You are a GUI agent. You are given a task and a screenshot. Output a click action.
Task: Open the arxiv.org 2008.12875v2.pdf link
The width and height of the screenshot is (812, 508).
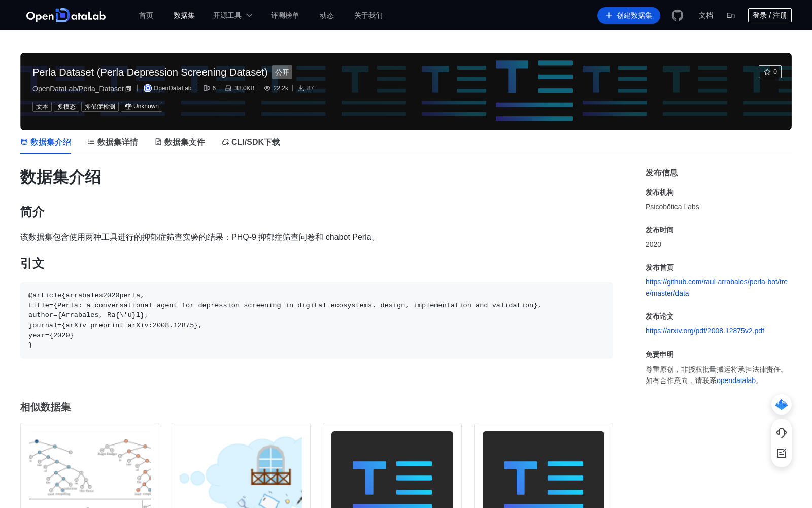click(x=705, y=331)
